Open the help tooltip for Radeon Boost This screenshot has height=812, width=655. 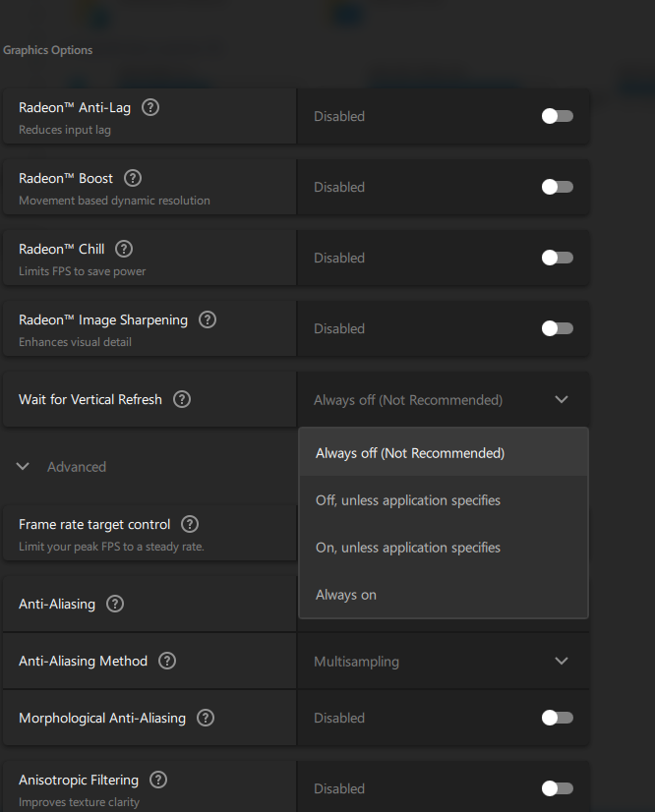133,178
